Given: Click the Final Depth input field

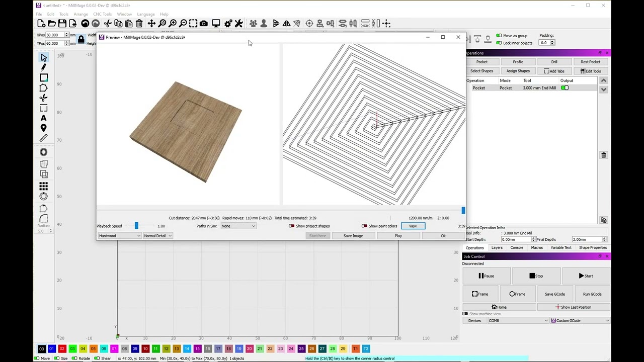Looking at the screenshot, I should 587,239.
